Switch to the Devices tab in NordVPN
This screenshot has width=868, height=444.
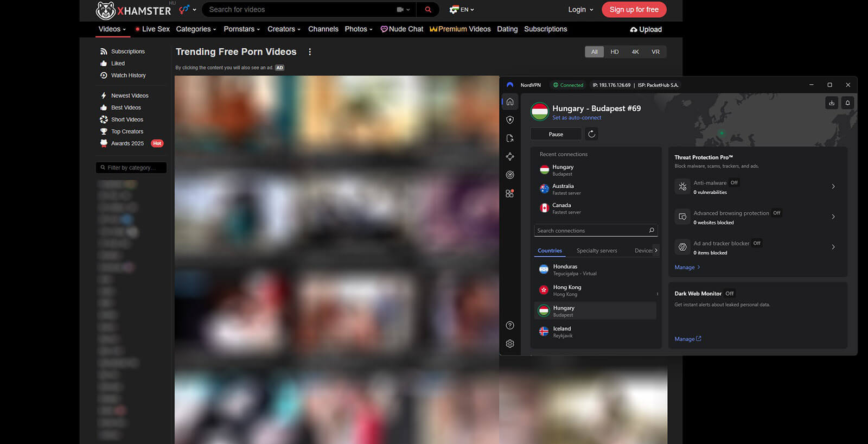(x=644, y=251)
